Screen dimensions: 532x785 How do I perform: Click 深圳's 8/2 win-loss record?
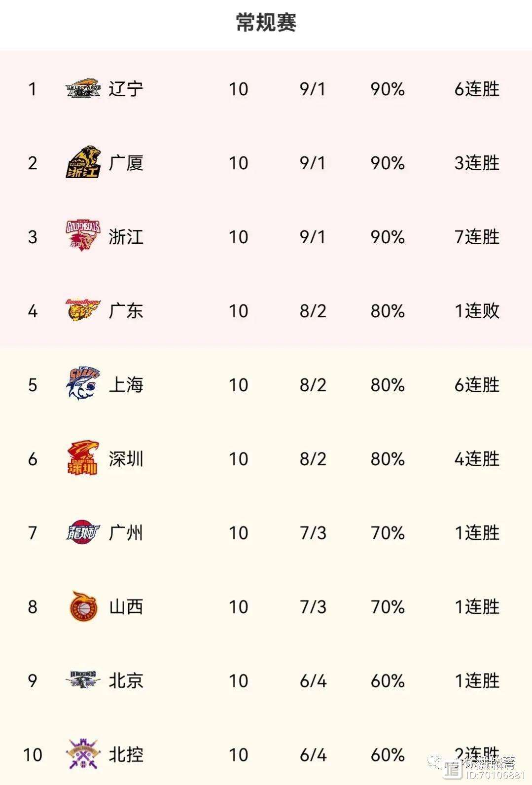pos(313,459)
